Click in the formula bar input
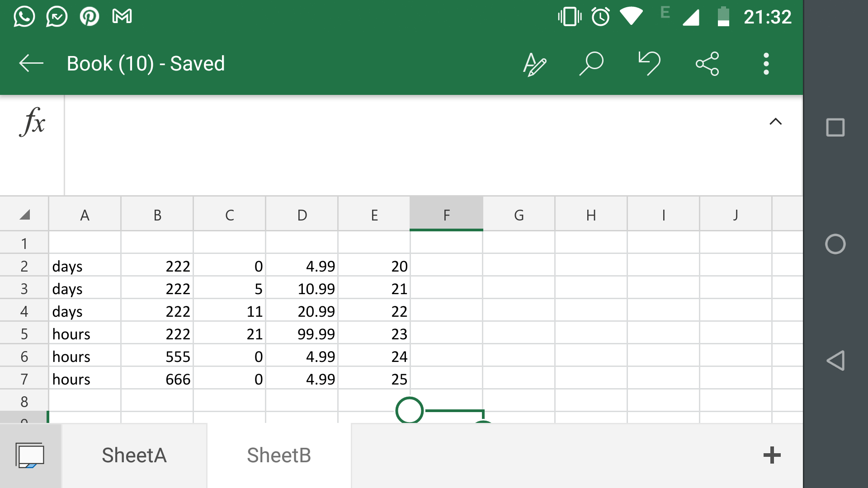The image size is (868, 488). [407, 145]
